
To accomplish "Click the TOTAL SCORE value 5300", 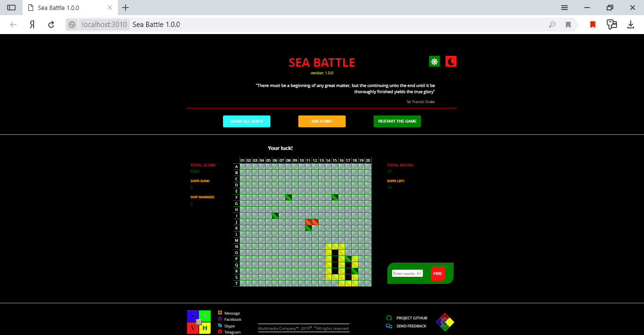I will [x=195, y=171].
